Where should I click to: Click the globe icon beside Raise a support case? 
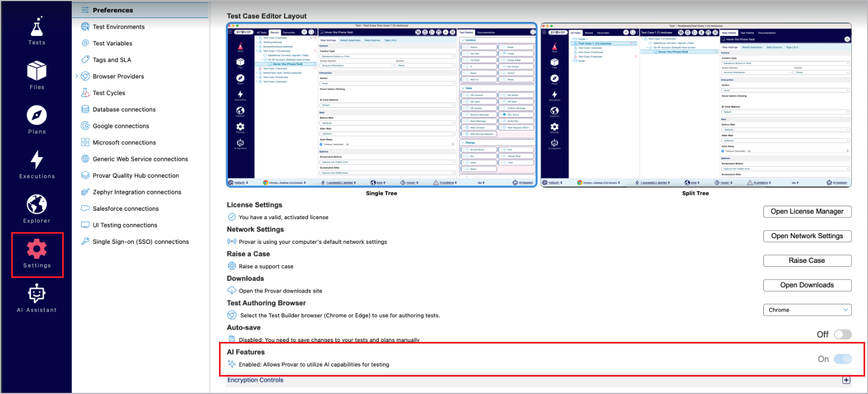[231, 266]
